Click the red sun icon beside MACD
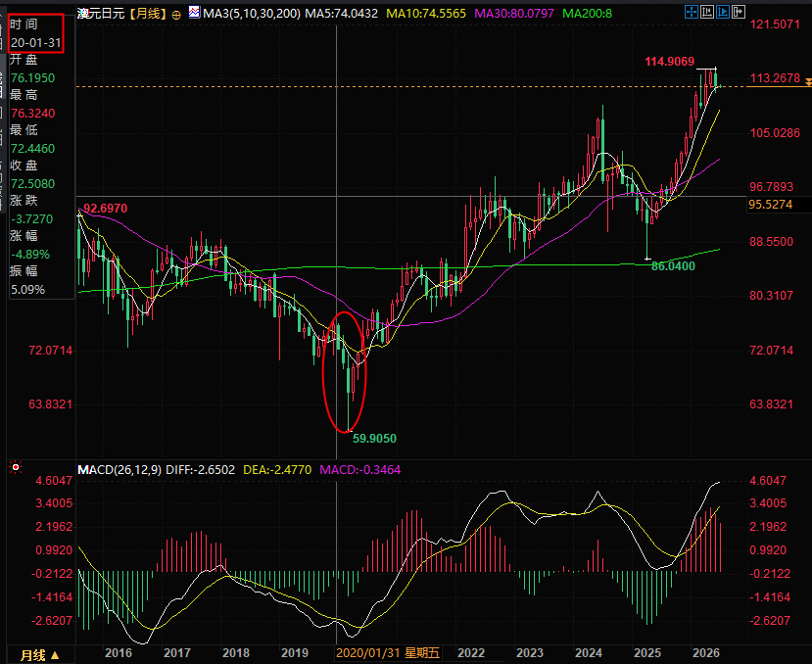Screen dimensions: 812x664 click(x=16, y=468)
